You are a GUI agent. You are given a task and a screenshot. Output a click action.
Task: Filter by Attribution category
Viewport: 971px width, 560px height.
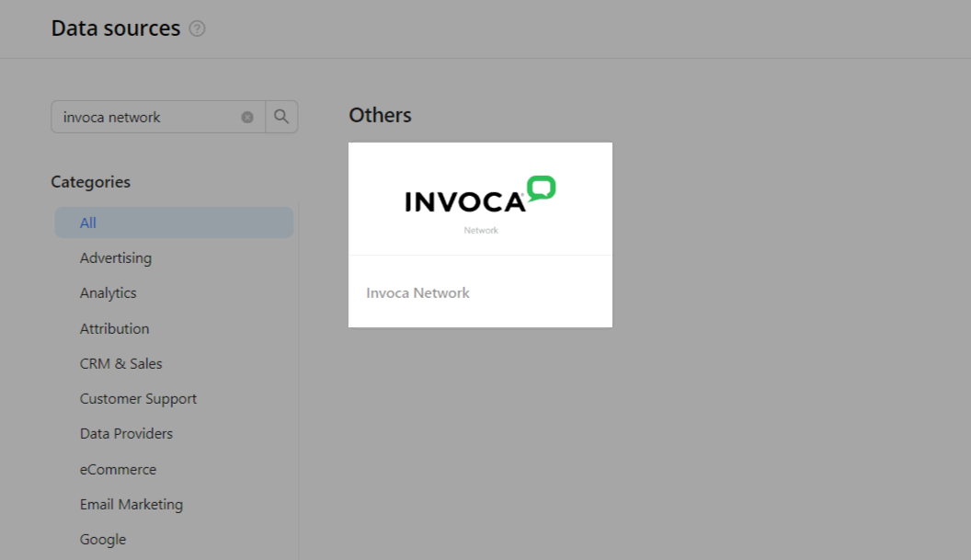point(115,328)
